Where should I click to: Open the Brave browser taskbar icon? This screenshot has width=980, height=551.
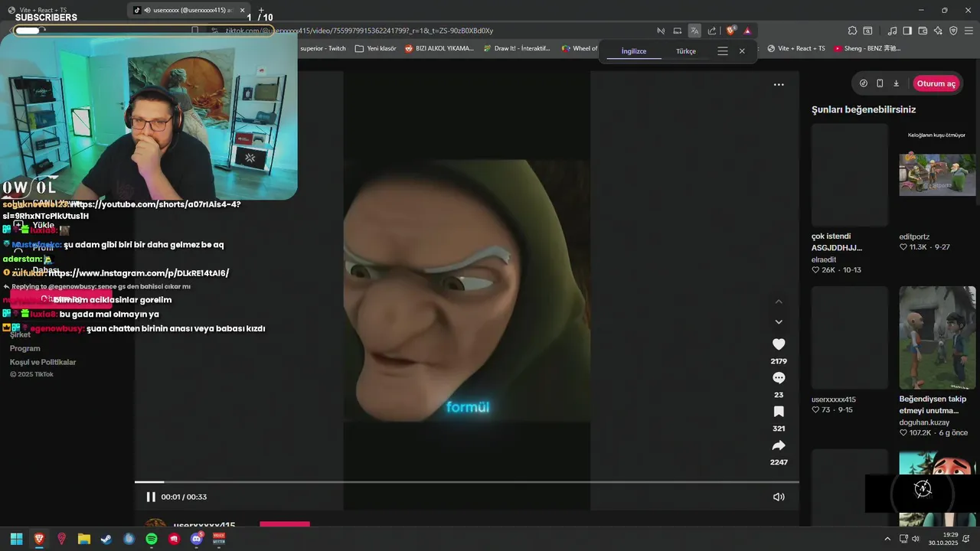[39, 539]
